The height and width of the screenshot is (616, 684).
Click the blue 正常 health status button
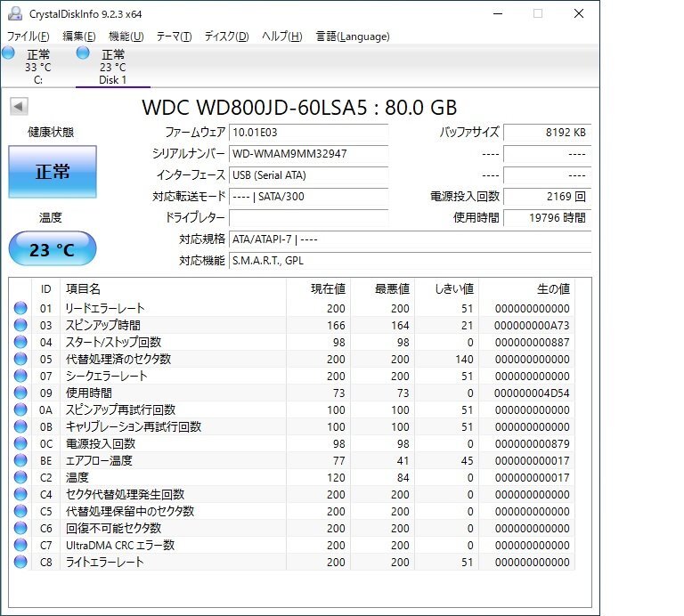pos(53,172)
